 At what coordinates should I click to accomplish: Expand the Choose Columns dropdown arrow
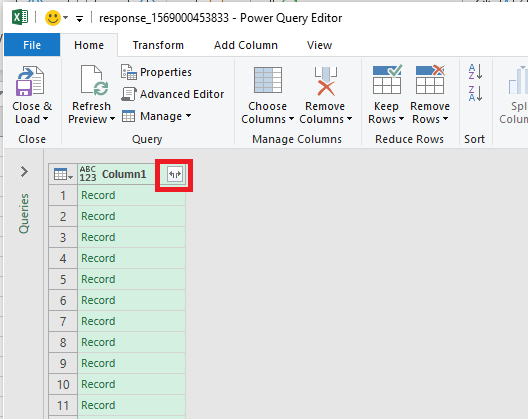(x=291, y=119)
